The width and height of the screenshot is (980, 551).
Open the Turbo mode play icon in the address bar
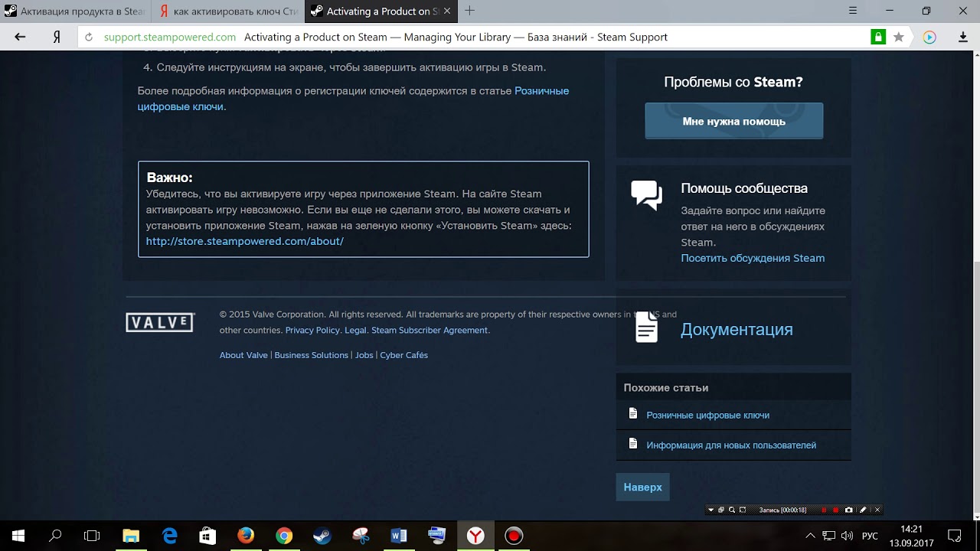click(x=929, y=37)
